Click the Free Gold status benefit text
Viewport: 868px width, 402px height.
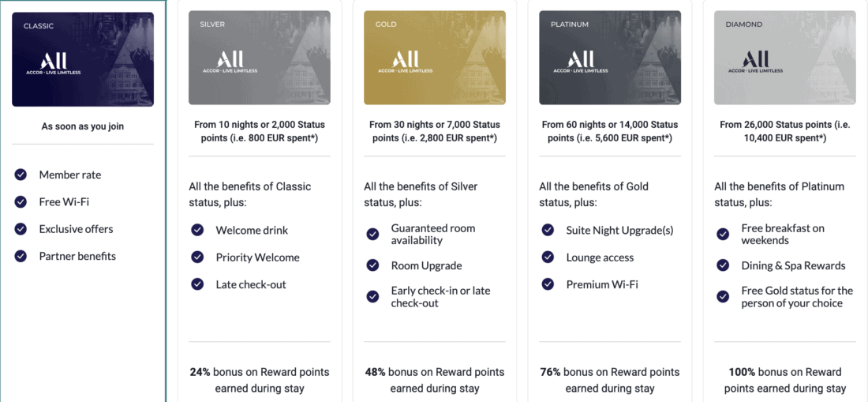tap(797, 297)
